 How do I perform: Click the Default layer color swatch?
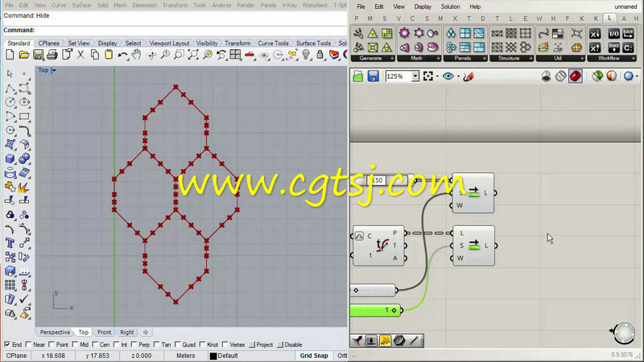(x=213, y=356)
